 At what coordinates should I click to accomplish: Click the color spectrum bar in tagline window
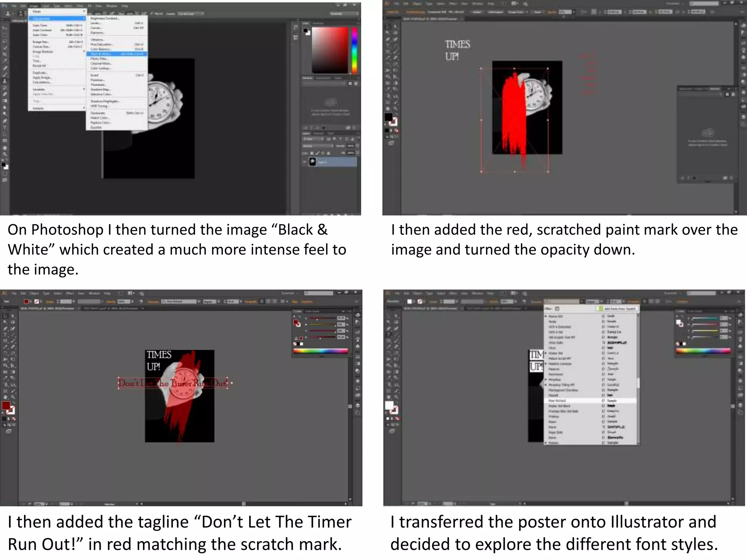[x=320, y=351]
